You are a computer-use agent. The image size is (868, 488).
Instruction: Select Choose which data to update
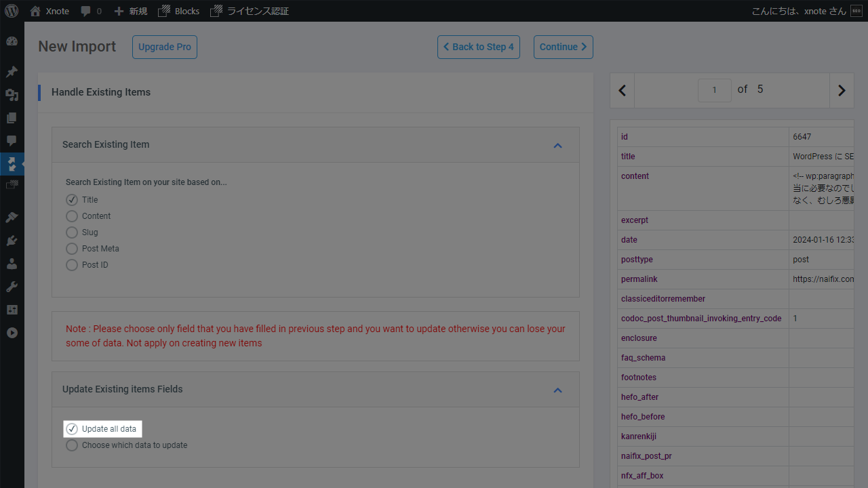point(72,445)
